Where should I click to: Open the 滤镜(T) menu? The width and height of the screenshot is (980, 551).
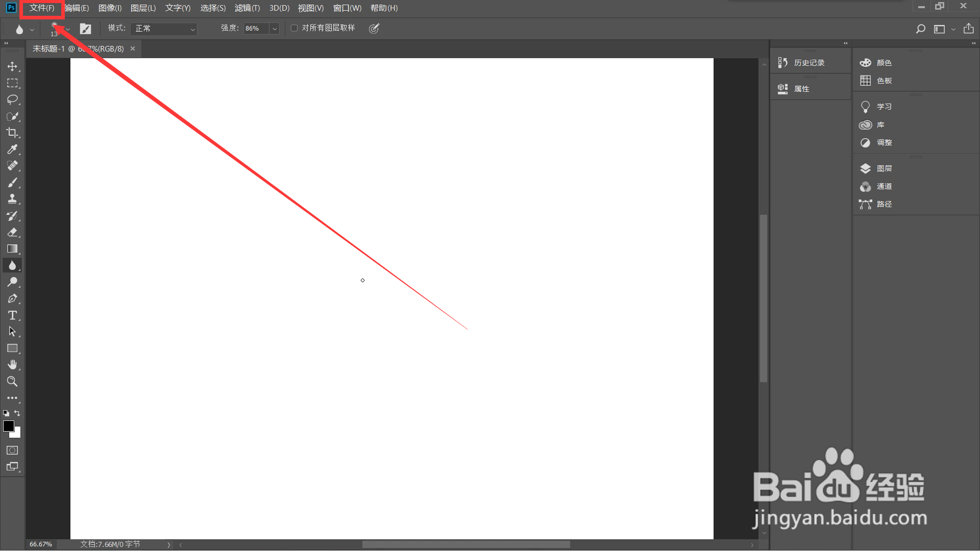(x=247, y=8)
